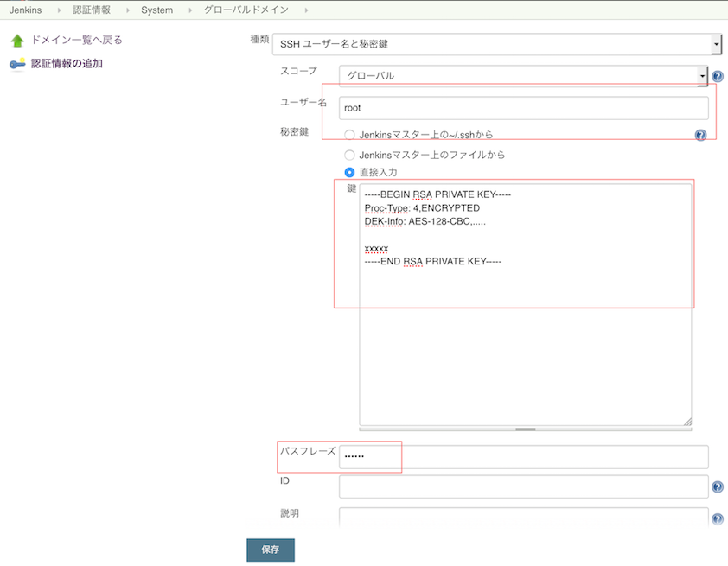Image resolution: width=728 pixels, height=566 pixels.
Task: Go to 認証情報 in the breadcrumb
Action: (x=93, y=10)
